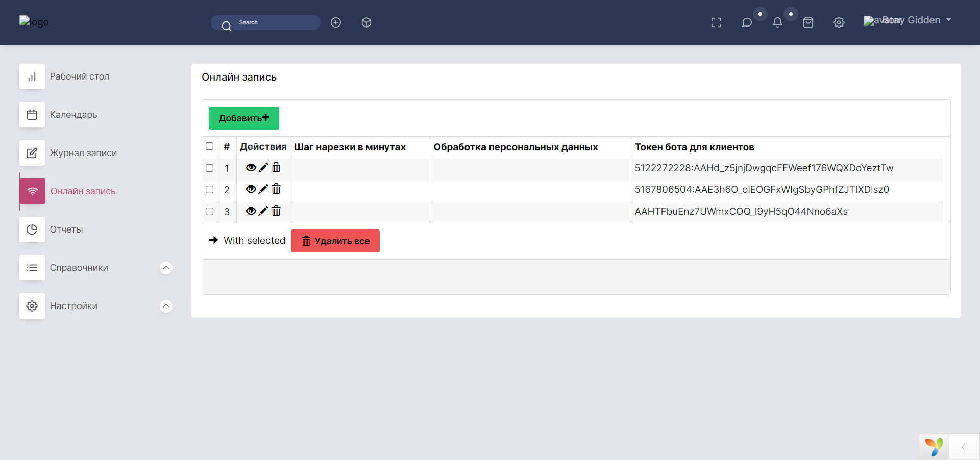
Task: Check the checkbox for row 2
Action: [209, 189]
